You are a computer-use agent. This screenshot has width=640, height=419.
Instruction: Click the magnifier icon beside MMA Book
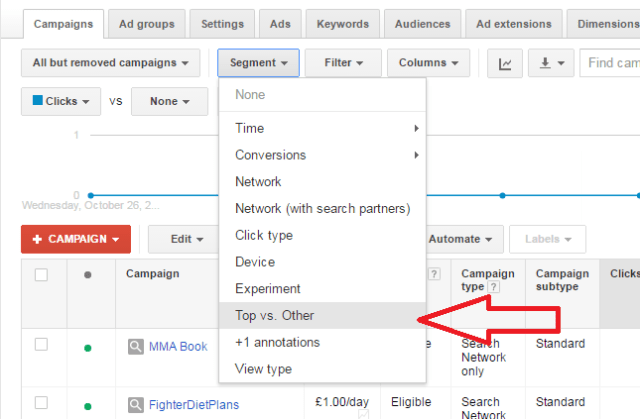[x=135, y=346]
